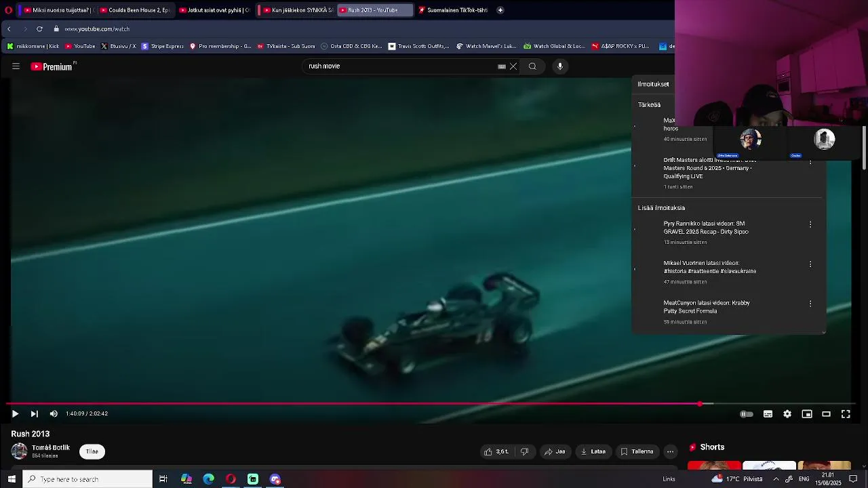This screenshot has height=488, width=868.
Task: Open the on-screen keyboard in the search box
Action: click(502, 66)
